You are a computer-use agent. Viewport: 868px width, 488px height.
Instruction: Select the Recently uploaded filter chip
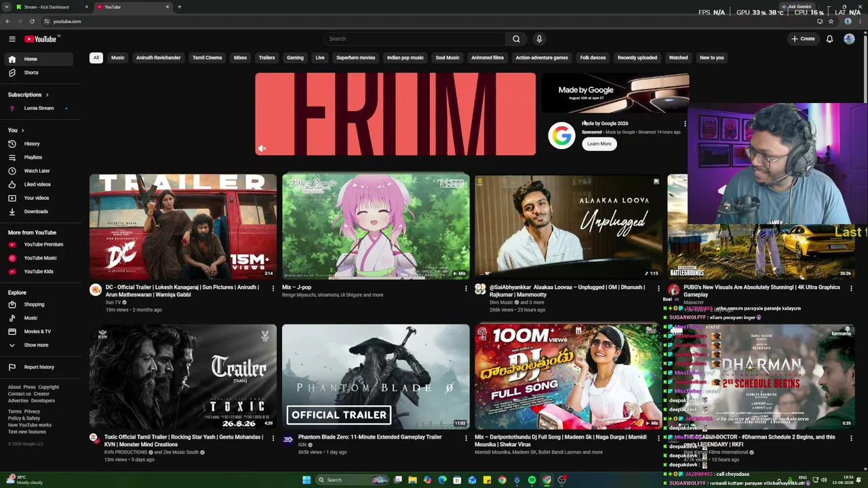click(637, 58)
